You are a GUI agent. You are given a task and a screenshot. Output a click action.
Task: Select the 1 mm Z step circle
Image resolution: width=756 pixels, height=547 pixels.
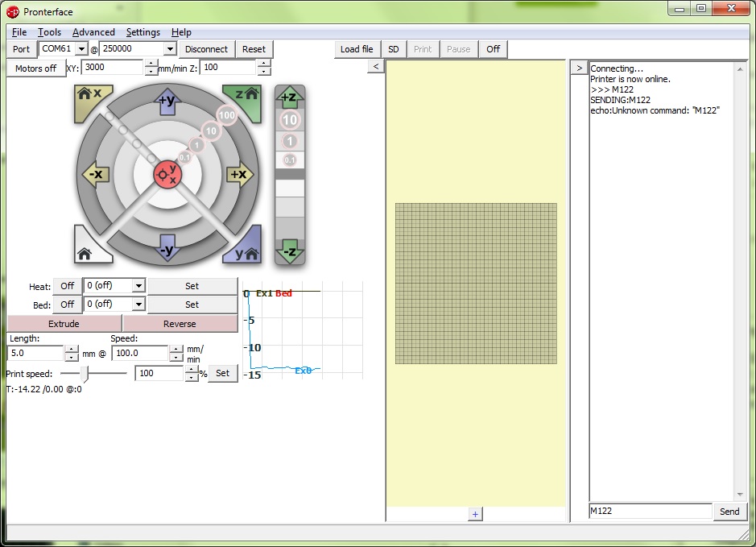pos(290,141)
